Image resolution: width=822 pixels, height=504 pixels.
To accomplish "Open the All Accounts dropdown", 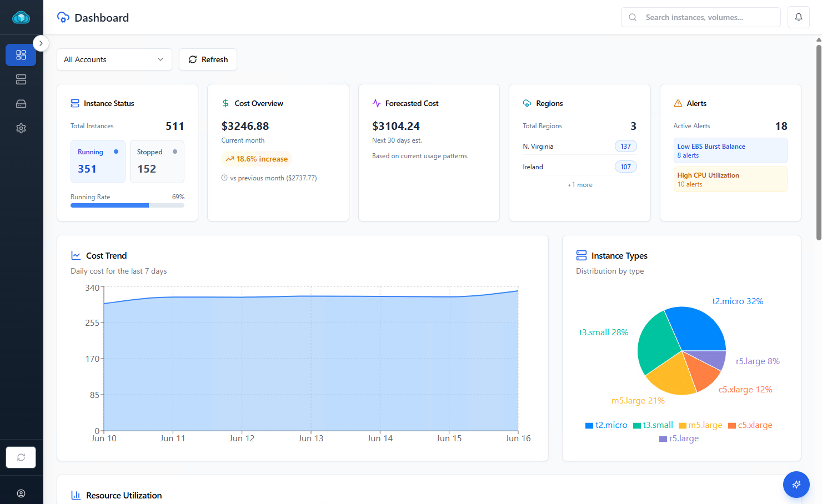I will coord(114,59).
